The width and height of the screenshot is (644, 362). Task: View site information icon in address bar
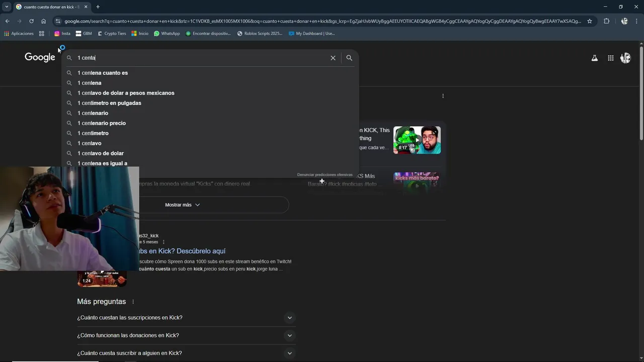[58, 21]
